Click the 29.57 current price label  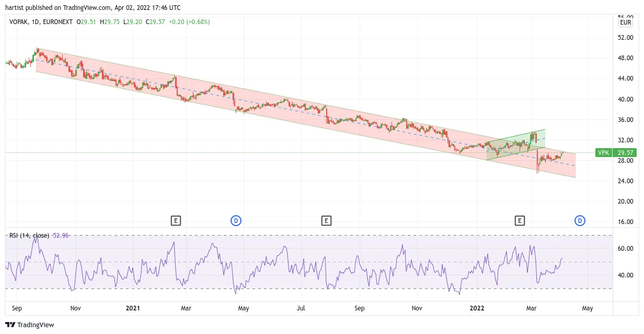(625, 153)
